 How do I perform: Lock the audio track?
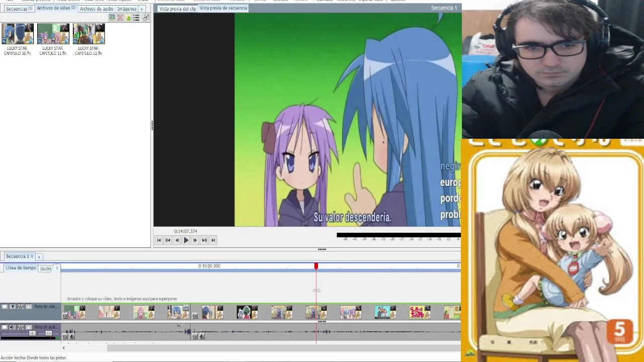29,327
